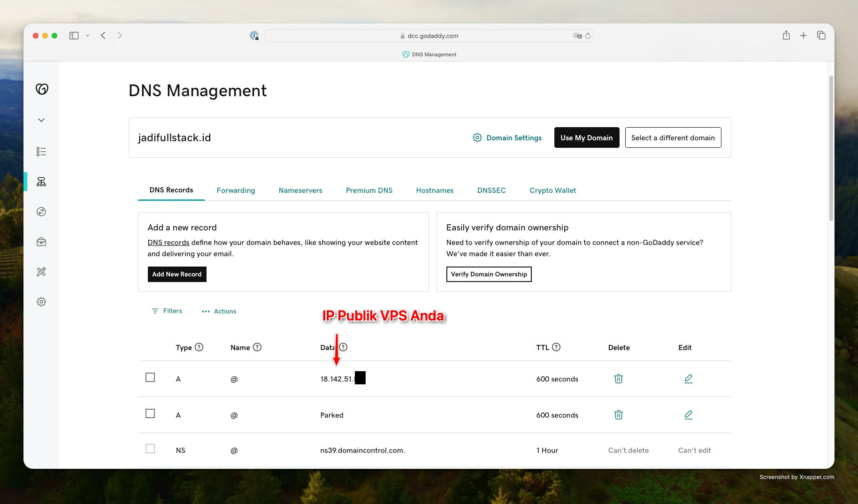Screen dimensions: 858x504
Task: Click Select a different domain button
Action: point(673,137)
